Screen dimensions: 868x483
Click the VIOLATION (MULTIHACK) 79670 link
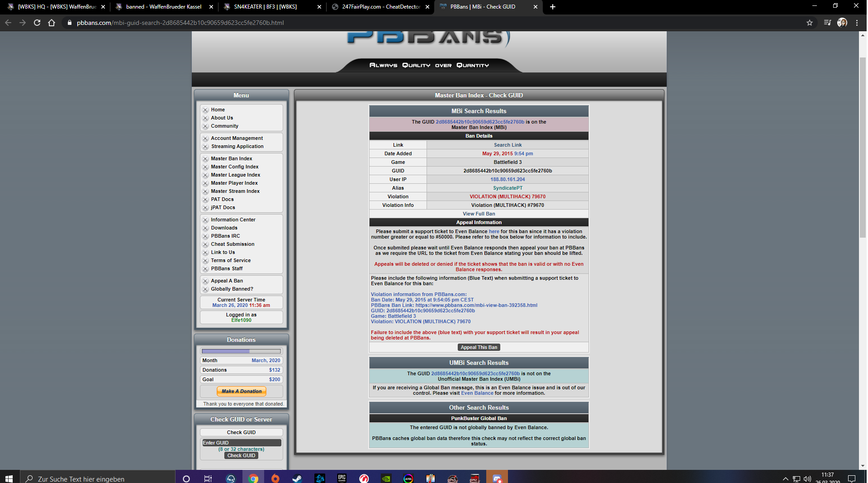[x=508, y=196]
